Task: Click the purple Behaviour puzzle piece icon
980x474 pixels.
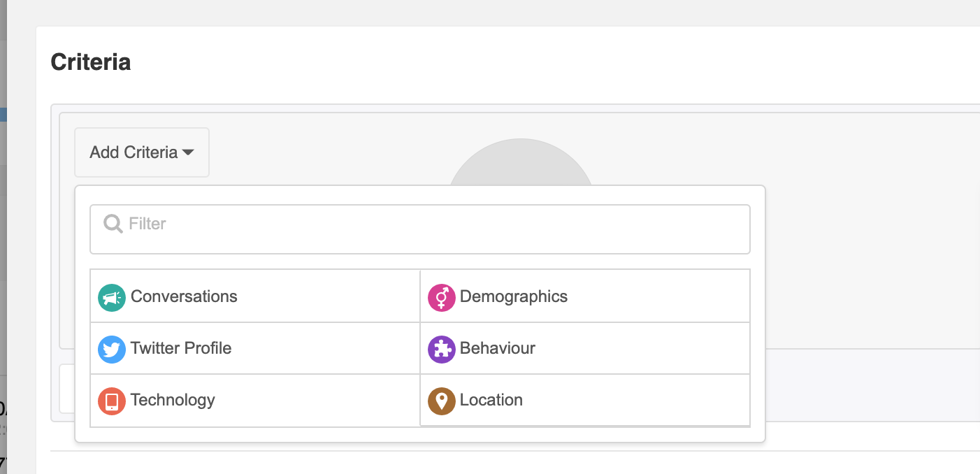Action: pyautogui.click(x=442, y=350)
